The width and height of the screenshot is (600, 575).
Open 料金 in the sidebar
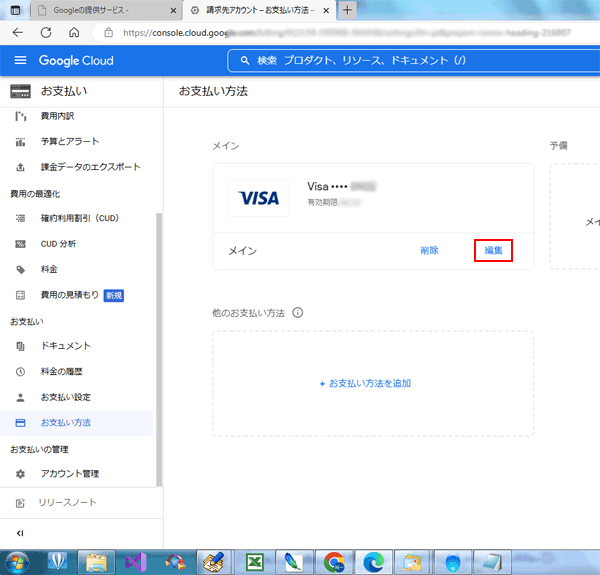point(49,269)
